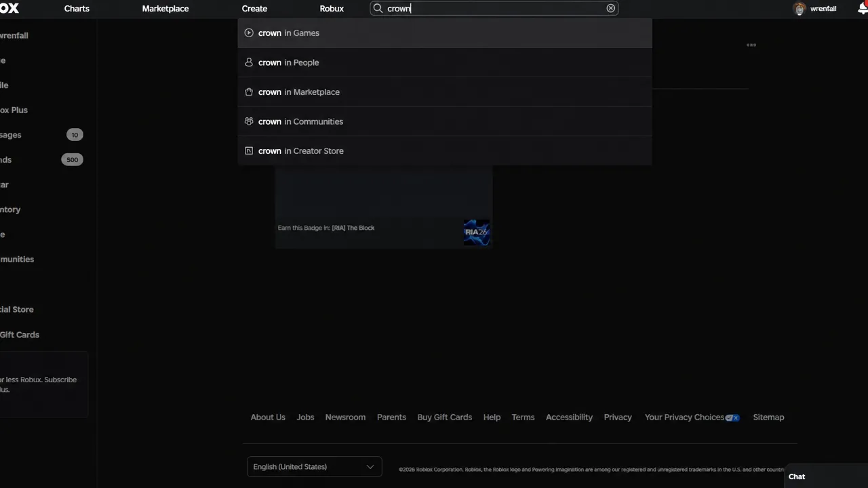This screenshot has height=488, width=868.
Task: Click the About Us footer link
Action: click(x=268, y=417)
